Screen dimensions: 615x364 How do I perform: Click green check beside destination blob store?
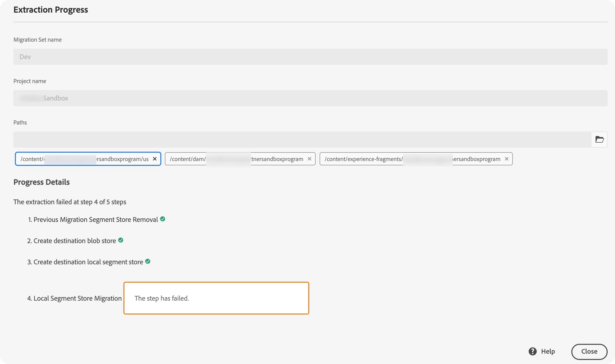point(121,240)
